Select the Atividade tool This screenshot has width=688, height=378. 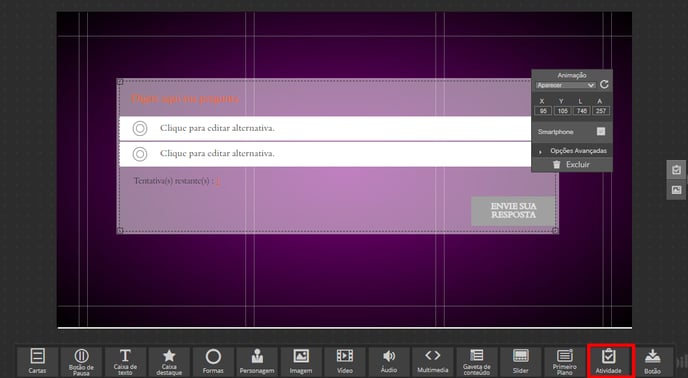click(609, 361)
